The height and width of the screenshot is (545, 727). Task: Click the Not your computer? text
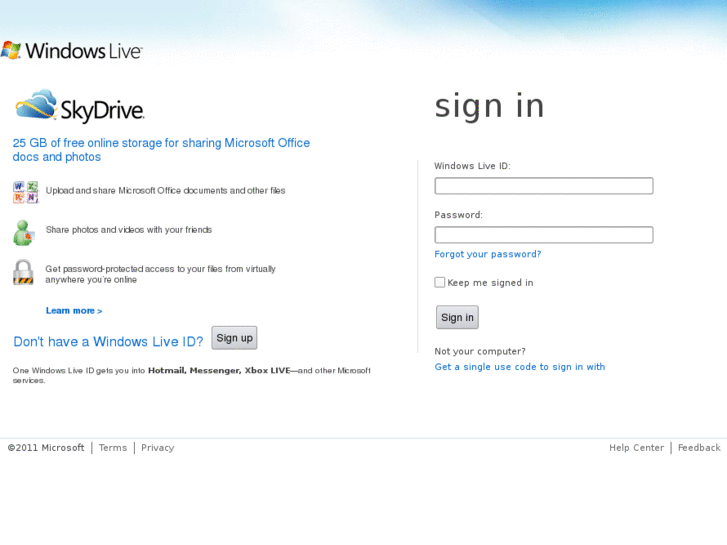click(480, 352)
